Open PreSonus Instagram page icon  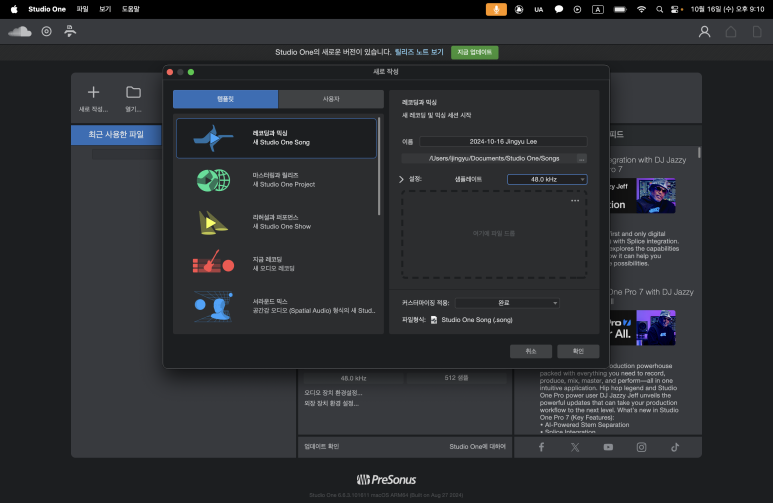(641, 447)
